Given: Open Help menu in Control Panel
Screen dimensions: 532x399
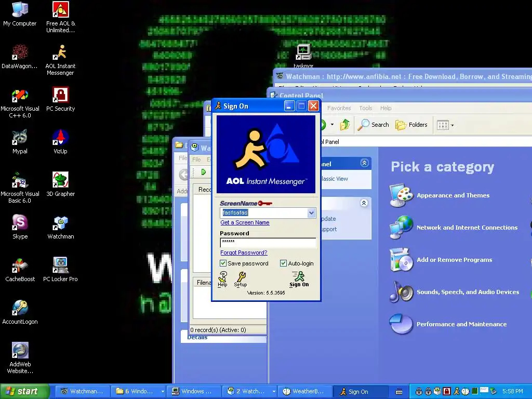Looking at the screenshot, I should [x=386, y=108].
